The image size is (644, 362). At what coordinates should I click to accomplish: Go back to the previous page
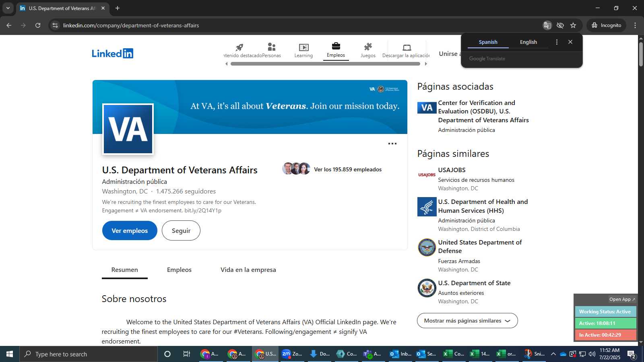[9, 25]
